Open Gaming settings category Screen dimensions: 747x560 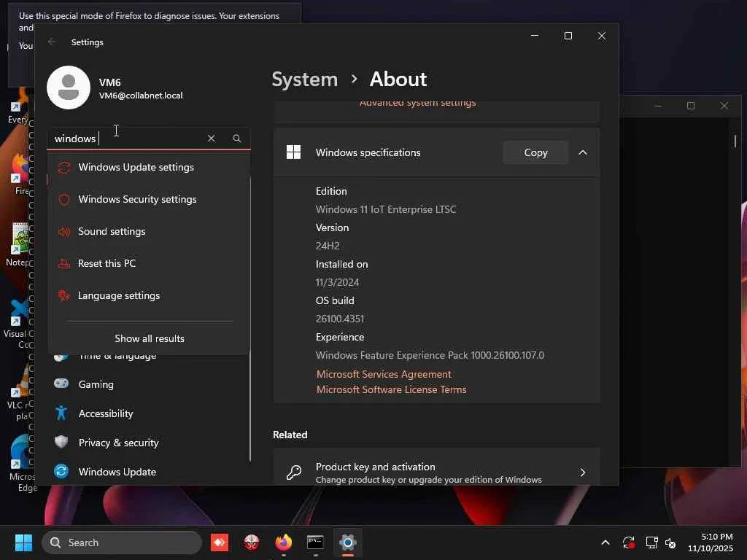[x=149, y=384]
